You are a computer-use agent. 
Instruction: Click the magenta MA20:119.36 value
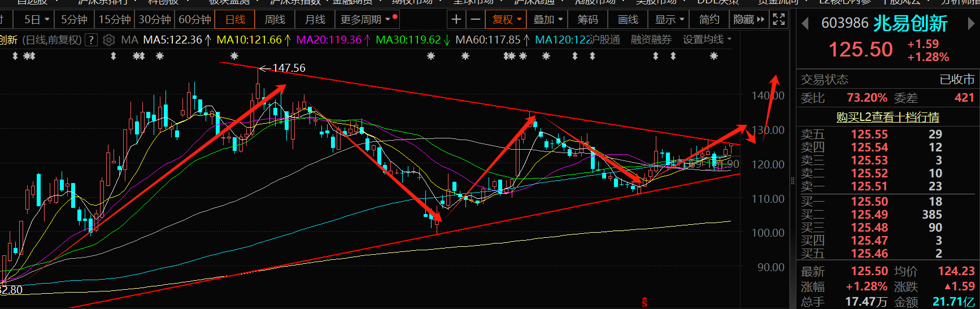click(x=329, y=40)
